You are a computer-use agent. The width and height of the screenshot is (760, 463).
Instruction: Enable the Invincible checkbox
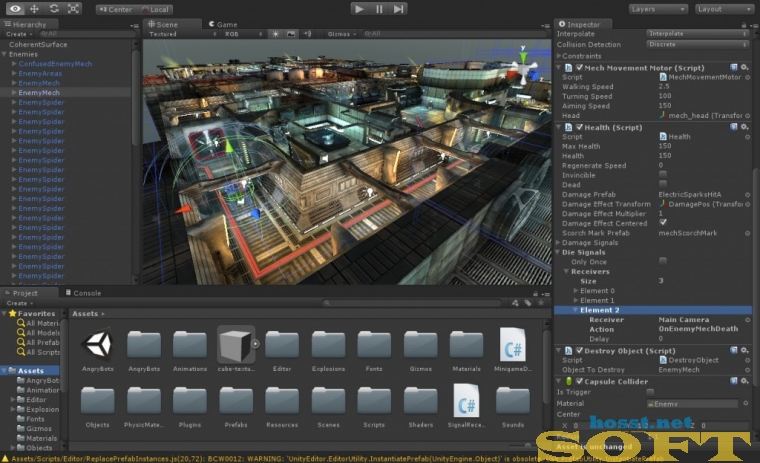[x=663, y=175]
